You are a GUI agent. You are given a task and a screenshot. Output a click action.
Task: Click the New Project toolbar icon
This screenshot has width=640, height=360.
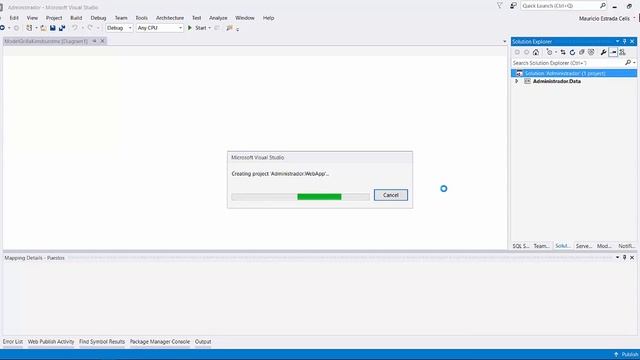[29, 28]
